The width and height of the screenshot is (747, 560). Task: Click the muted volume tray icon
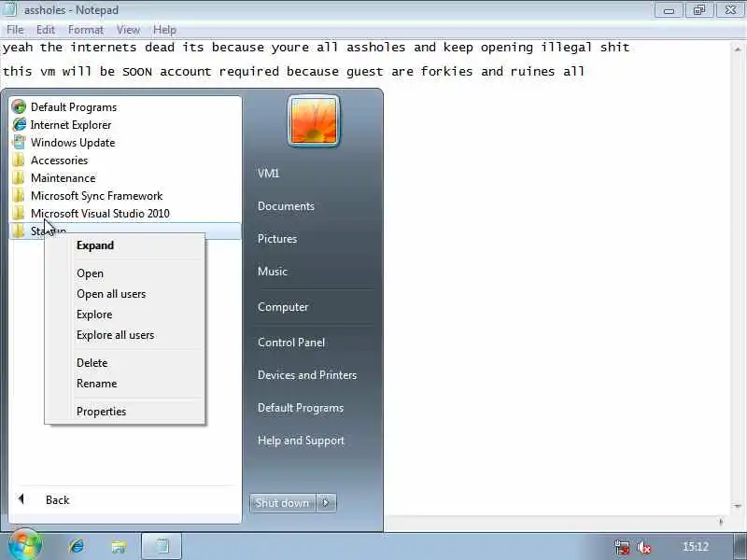(644, 547)
